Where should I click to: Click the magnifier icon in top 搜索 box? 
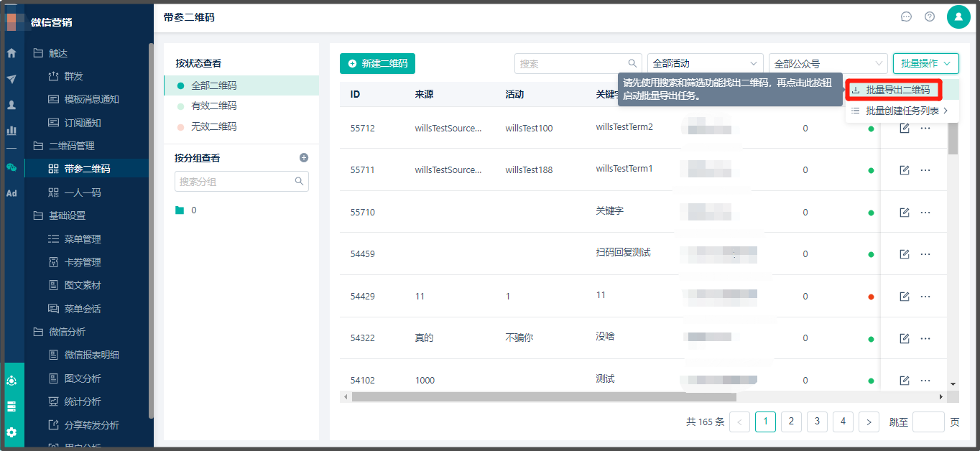[633, 63]
